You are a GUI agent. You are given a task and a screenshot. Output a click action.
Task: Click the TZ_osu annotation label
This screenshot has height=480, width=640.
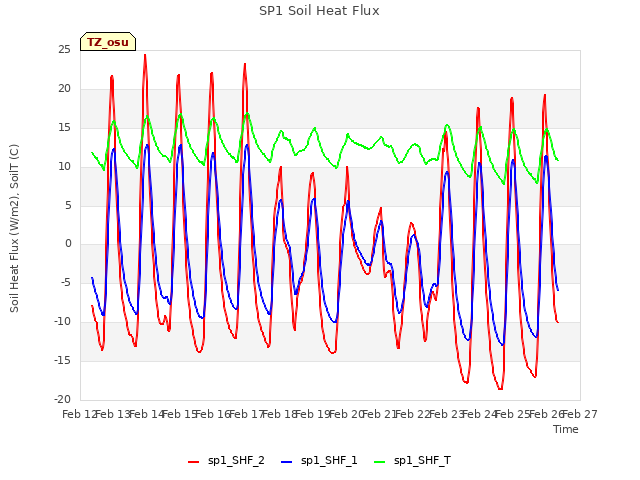(108, 42)
